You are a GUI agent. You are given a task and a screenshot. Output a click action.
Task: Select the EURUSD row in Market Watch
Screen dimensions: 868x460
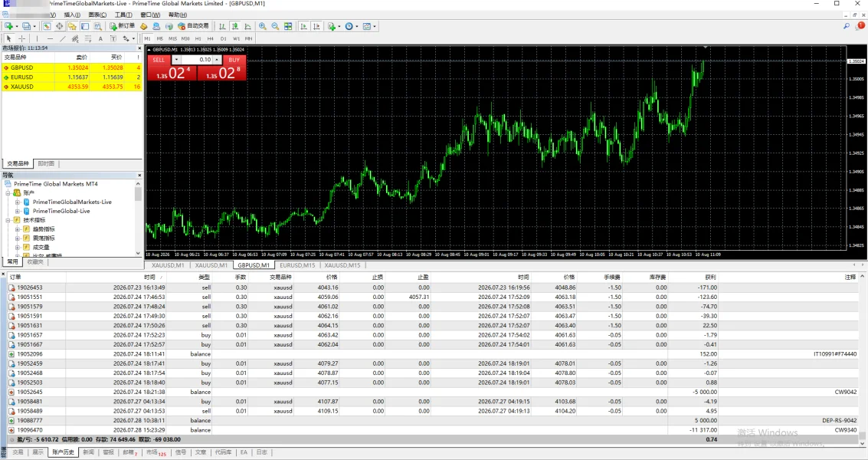point(72,77)
